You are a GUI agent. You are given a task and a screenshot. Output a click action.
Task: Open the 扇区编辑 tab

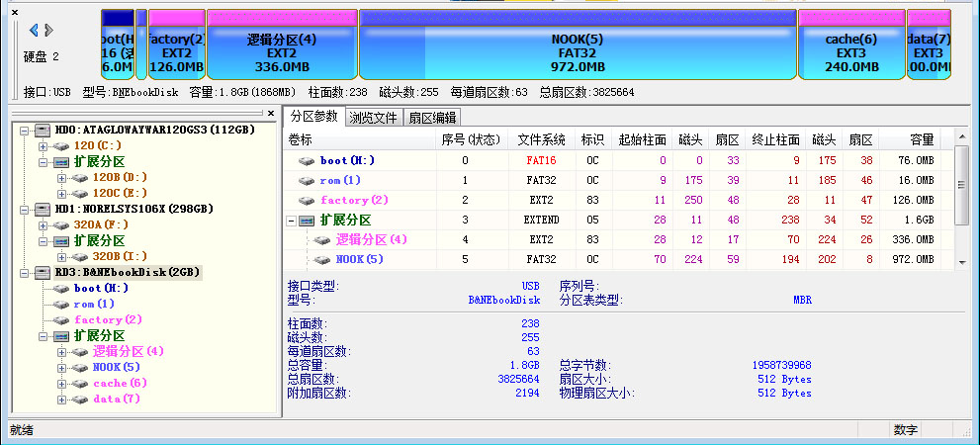pyautogui.click(x=432, y=117)
